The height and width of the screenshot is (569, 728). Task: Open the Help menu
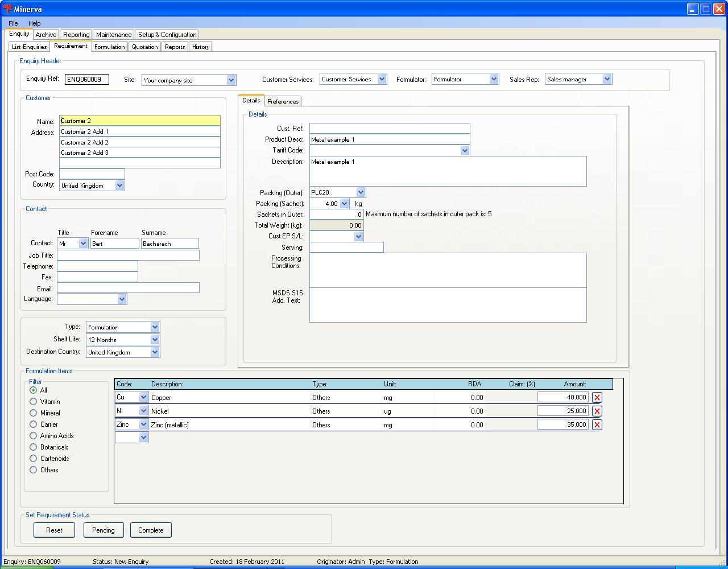pos(34,23)
